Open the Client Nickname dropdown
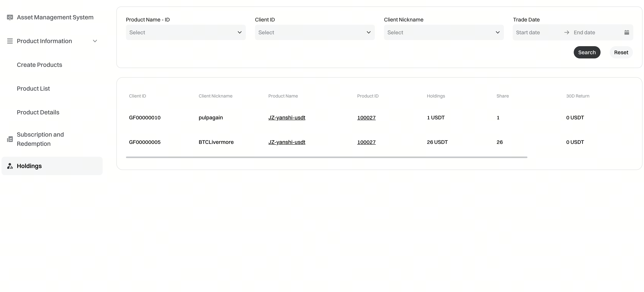This screenshot has height=292, width=644. [x=444, y=33]
